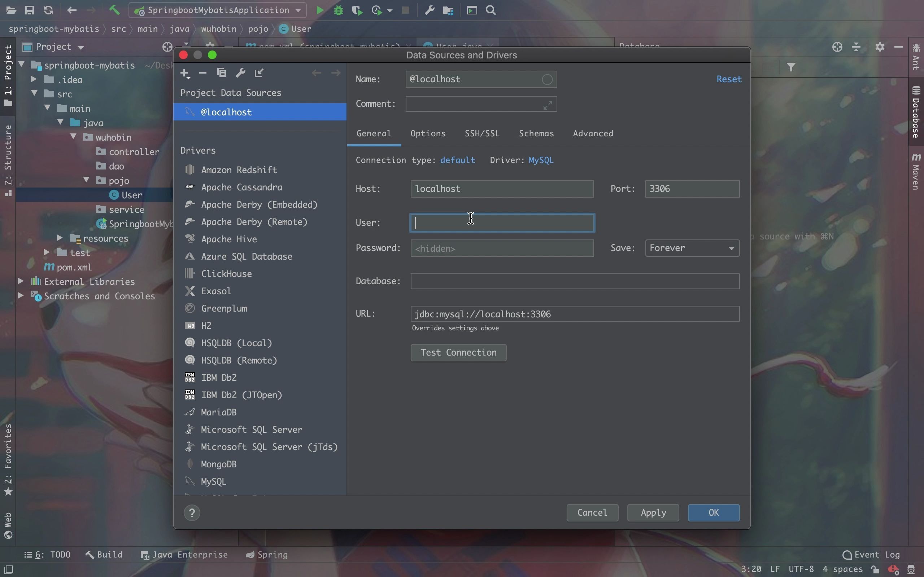This screenshot has height=577, width=924.
Task: Click the search magnifier icon in the toolbar
Action: point(491,10)
